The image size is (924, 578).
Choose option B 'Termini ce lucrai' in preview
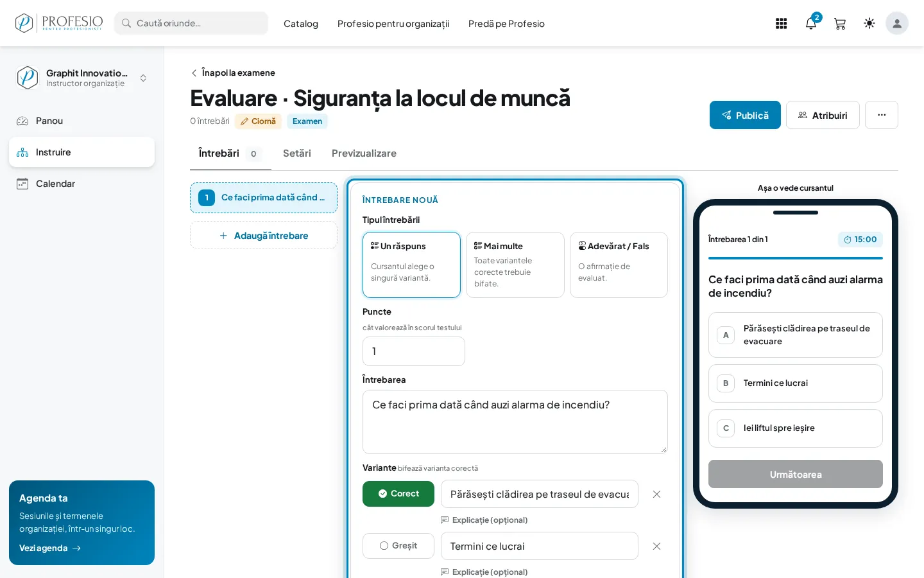tap(796, 383)
